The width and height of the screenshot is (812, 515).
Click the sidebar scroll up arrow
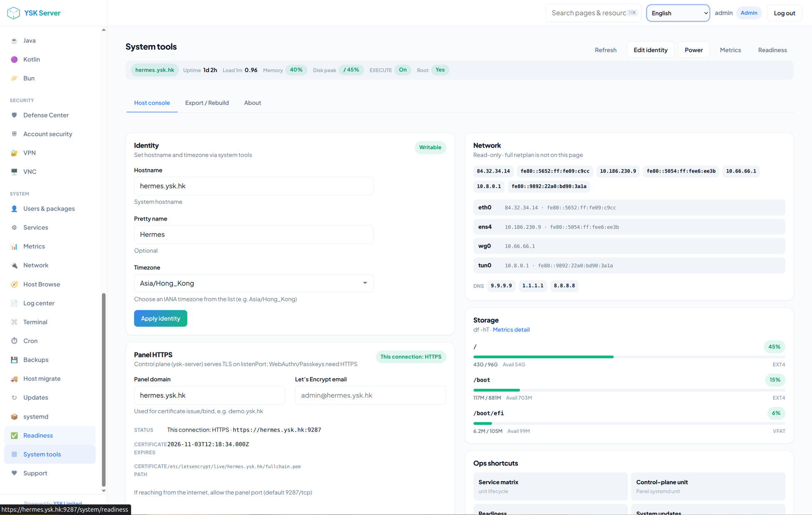click(104, 30)
